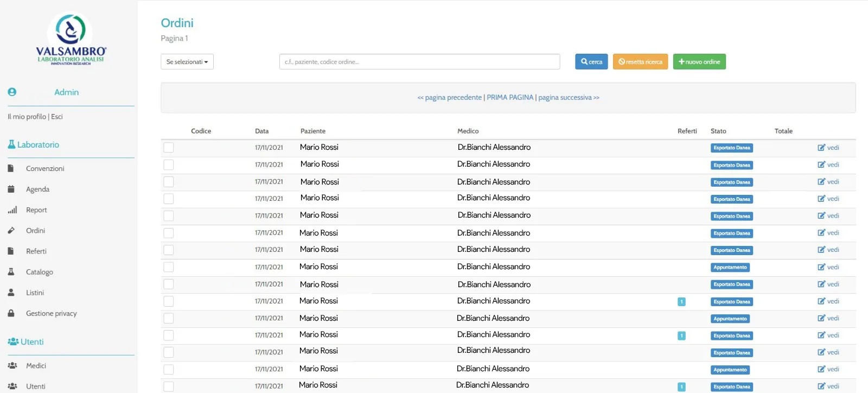Click the Utenti item under Utenti section
The width and height of the screenshot is (868, 393).
tap(36, 386)
